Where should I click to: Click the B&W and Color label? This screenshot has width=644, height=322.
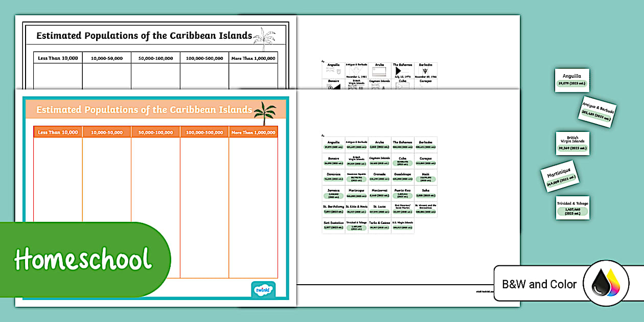(x=539, y=284)
